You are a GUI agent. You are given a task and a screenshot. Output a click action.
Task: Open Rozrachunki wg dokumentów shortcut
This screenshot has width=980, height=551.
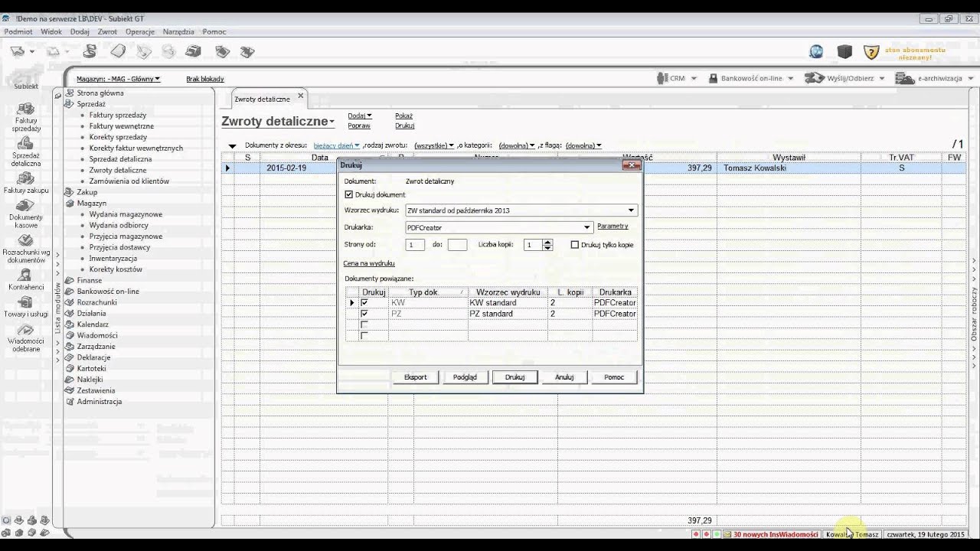26,248
